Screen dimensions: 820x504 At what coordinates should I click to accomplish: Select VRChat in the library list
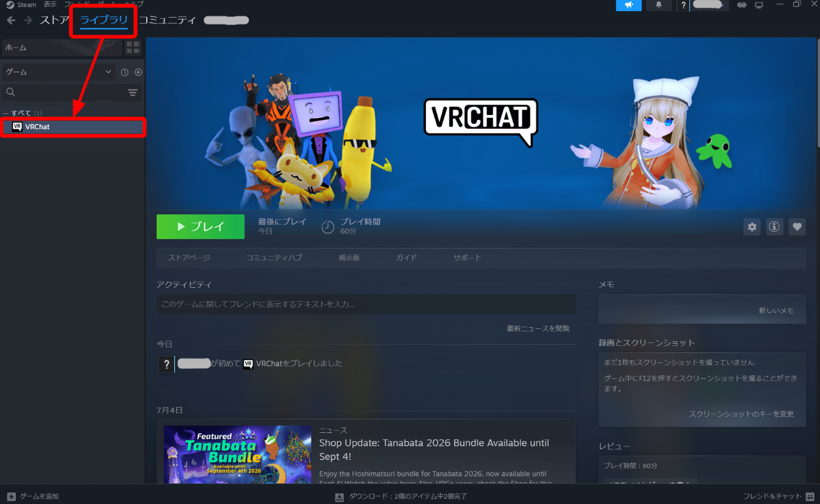[73, 127]
